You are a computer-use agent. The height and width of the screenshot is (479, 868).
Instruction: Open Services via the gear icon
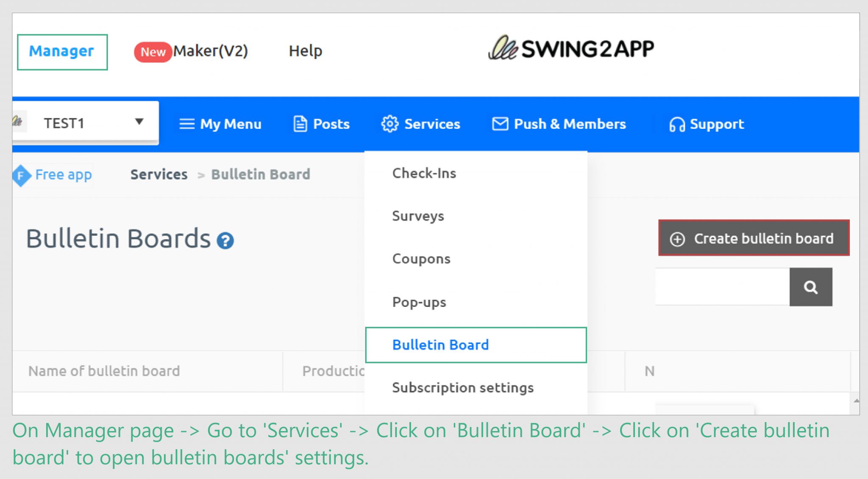(x=390, y=123)
